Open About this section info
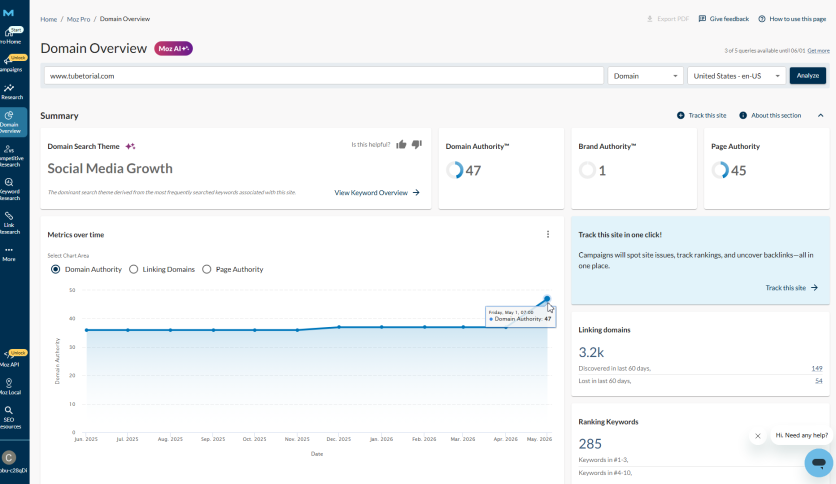Viewport: 836px width, 484px height. click(x=770, y=115)
